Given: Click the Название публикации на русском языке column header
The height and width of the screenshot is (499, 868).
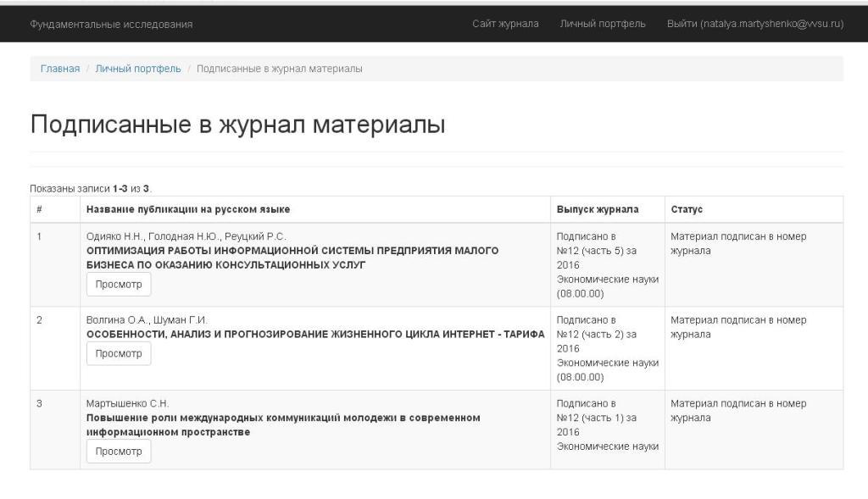Looking at the screenshot, I should [x=188, y=209].
